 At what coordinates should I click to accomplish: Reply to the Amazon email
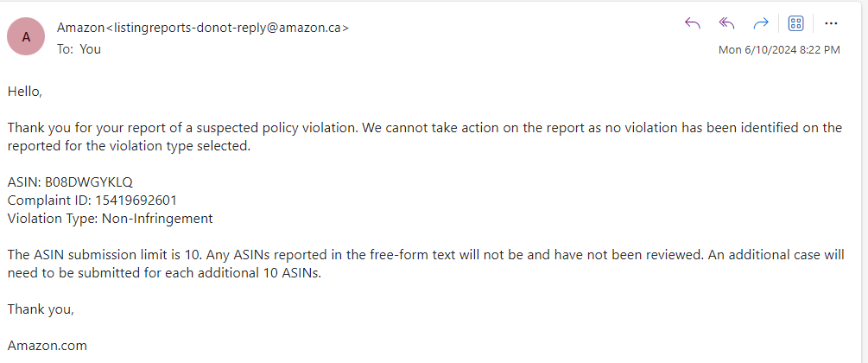click(693, 23)
